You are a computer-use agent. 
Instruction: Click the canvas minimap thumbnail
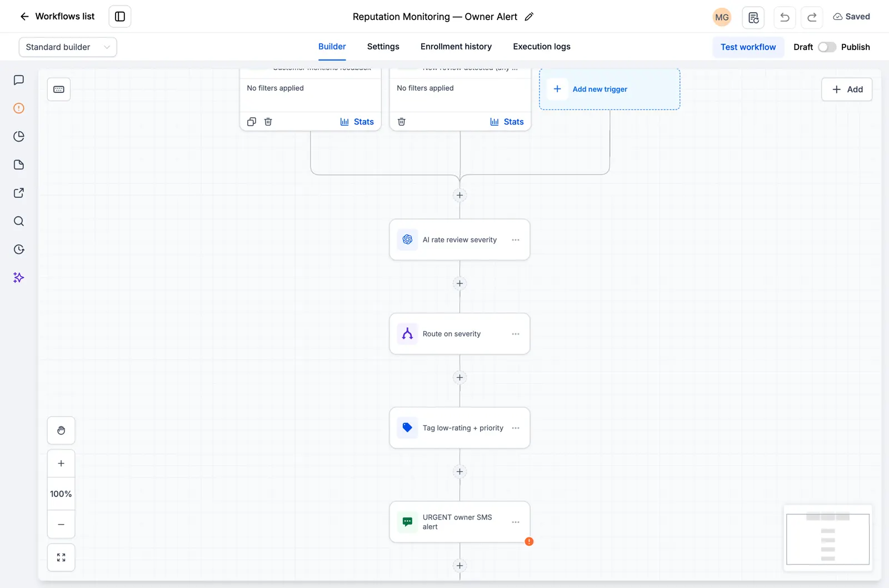(x=828, y=538)
